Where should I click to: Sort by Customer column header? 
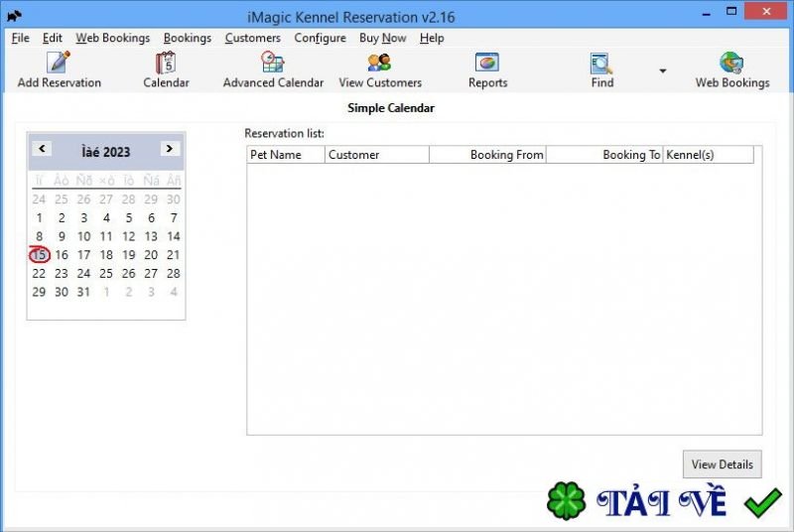pos(377,155)
